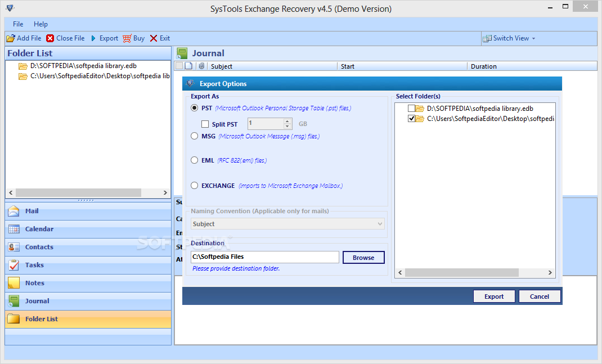Open Contacts pane via contact card icon
The height and width of the screenshot is (364, 602).
pyautogui.click(x=14, y=248)
